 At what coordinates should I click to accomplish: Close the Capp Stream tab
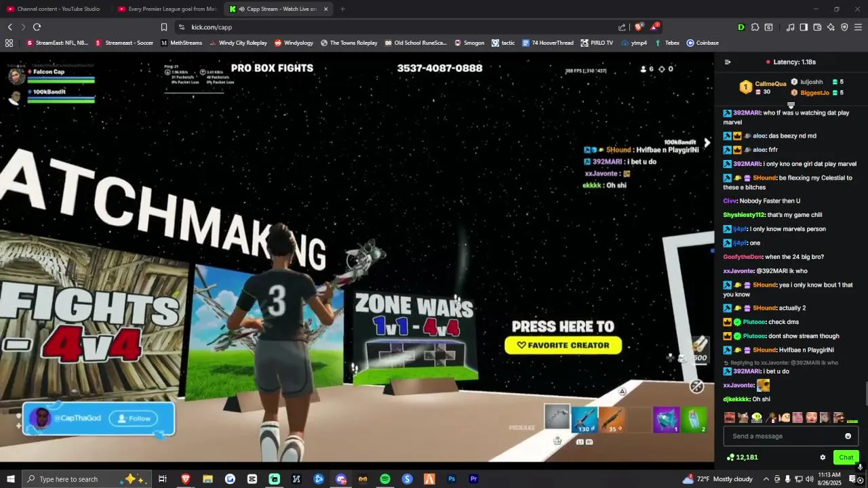coord(325,9)
